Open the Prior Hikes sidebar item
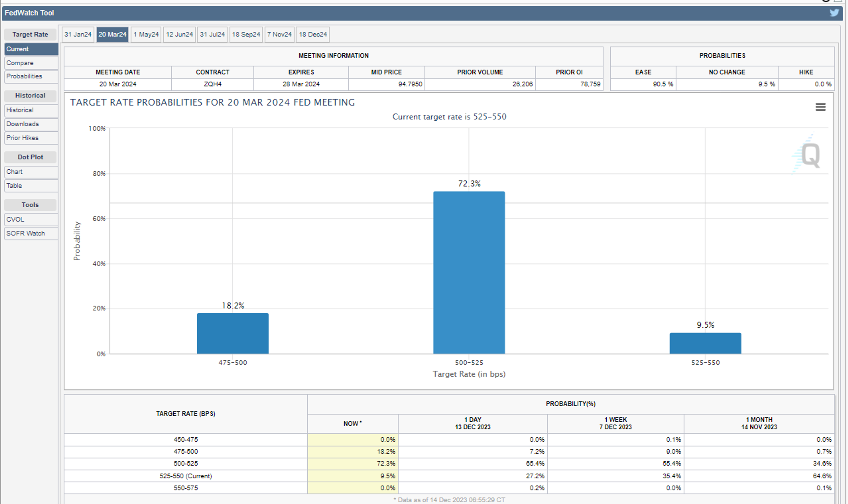This screenshot has width=848, height=504. 31,138
